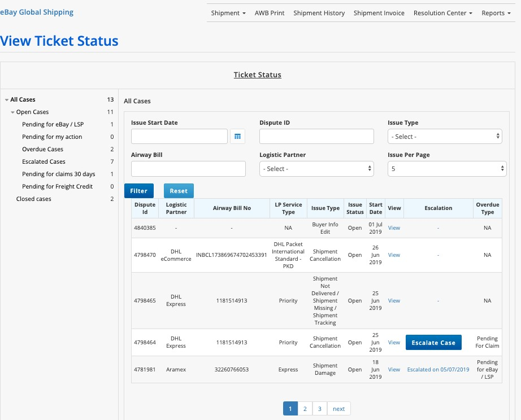Click the View Ticket Status page title
This screenshot has height=420, width=521.
pos(59,41)
